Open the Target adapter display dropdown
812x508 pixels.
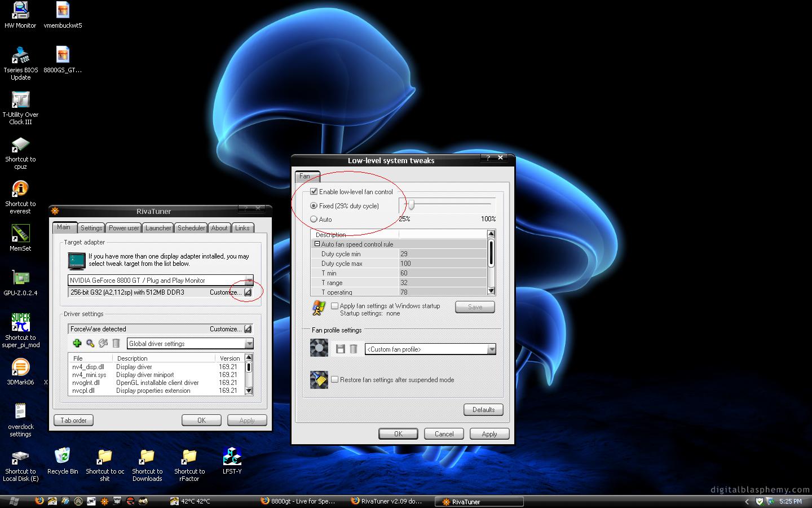click(x=249, y=281)
